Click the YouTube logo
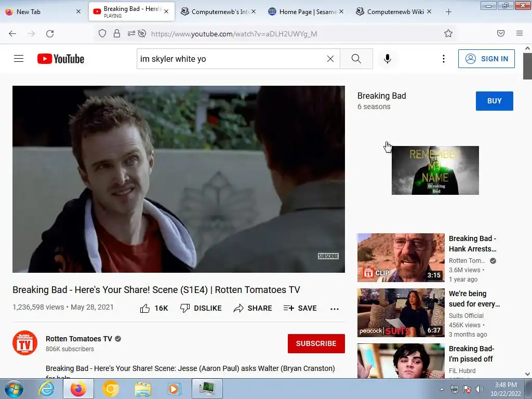532x399 pixels. tap(61, 59)
